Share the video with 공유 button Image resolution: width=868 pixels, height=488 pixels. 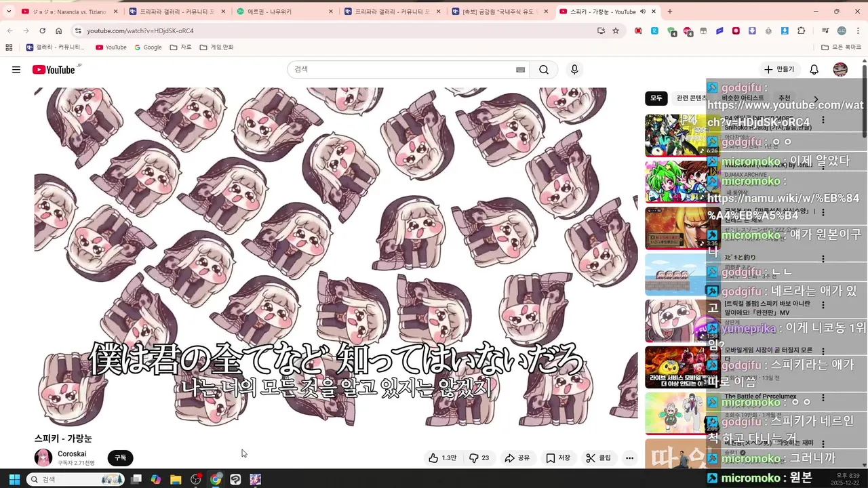[517, 458]
